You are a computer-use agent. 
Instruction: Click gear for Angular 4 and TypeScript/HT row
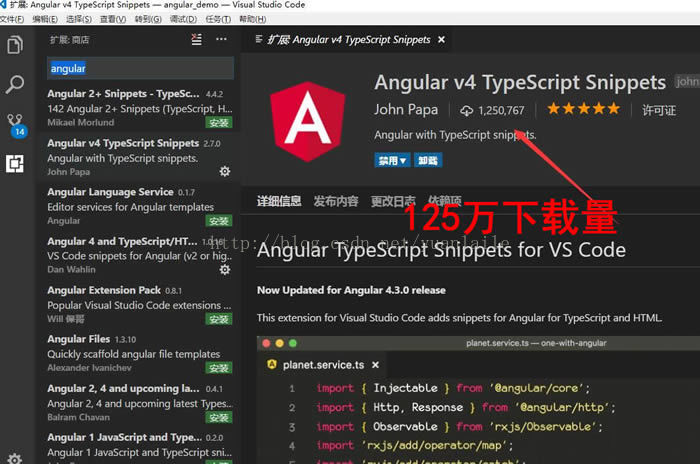pyautogui.click(x=225, y=269)
